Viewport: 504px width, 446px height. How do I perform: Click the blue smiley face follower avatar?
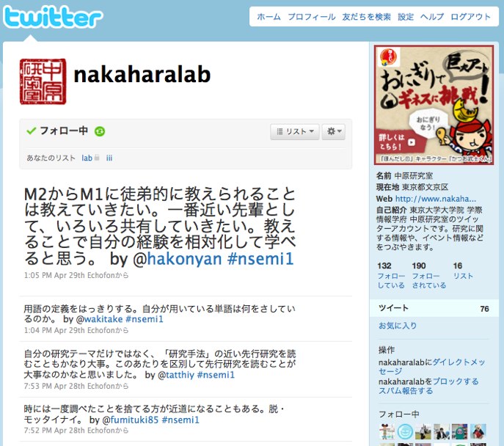405,431
